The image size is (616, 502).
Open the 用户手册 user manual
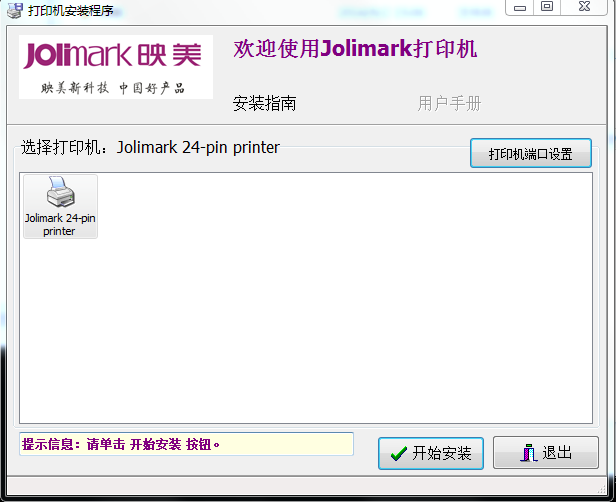[x=449, y=103]
